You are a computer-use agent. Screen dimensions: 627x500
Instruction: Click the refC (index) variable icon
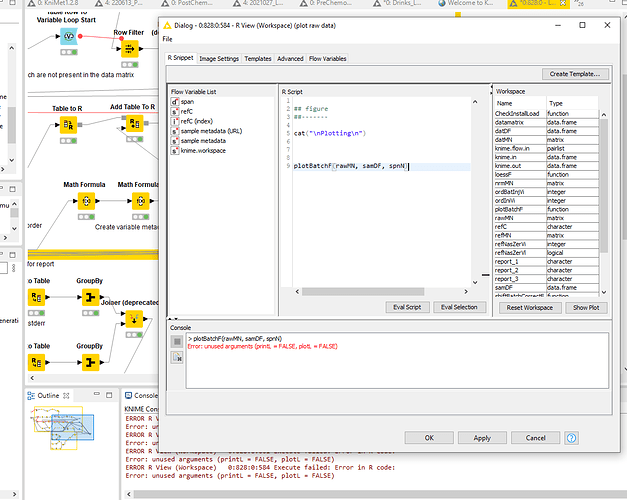pyautogui.click(x=175, y=121)
